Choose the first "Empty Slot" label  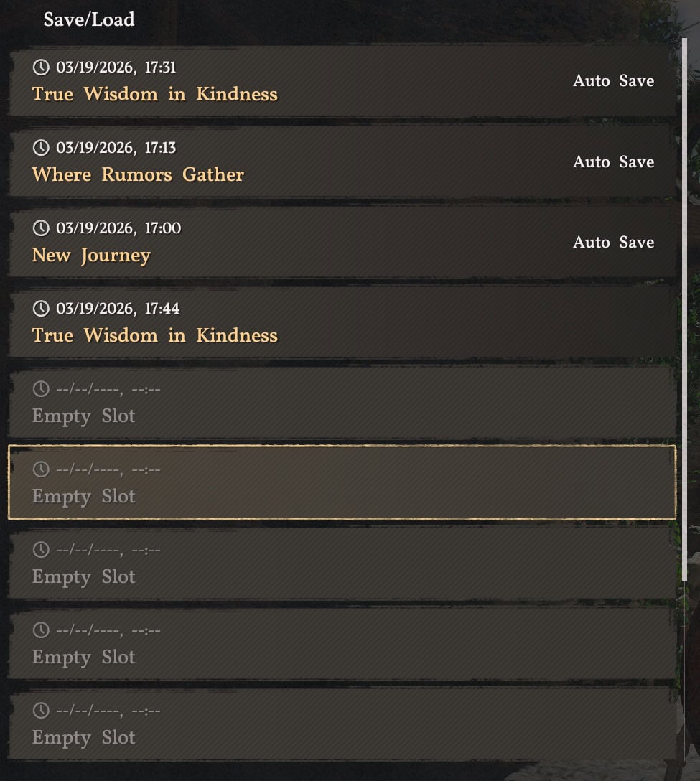(x=83, y=416)
